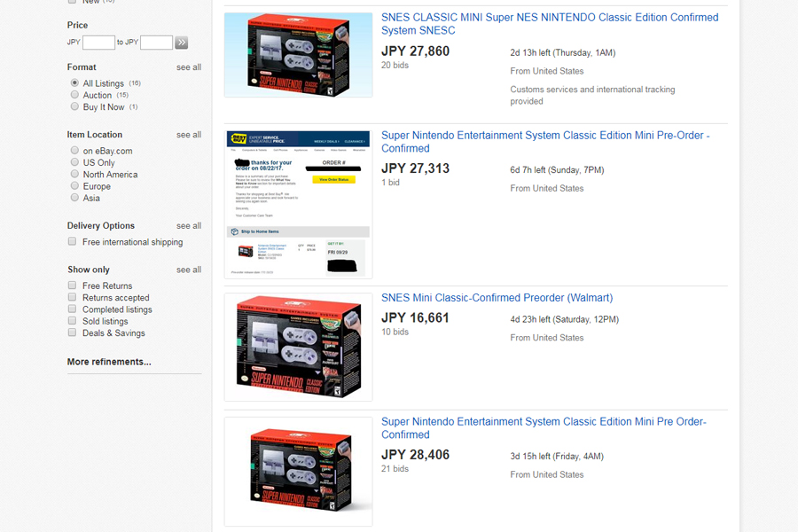Click the '1 bid' text

click(390, 183)
